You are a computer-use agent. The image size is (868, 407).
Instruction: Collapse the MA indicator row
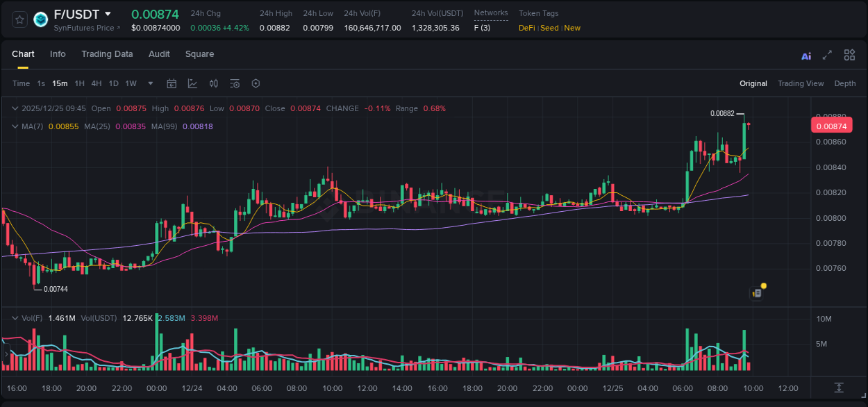pos(14,126)
